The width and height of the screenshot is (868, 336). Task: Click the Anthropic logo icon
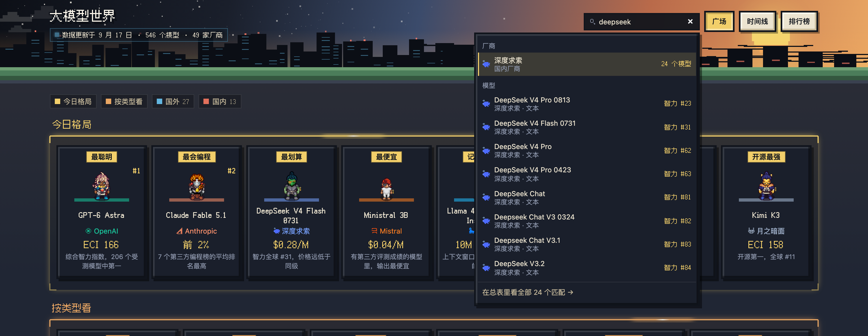[x=180, y=231]
